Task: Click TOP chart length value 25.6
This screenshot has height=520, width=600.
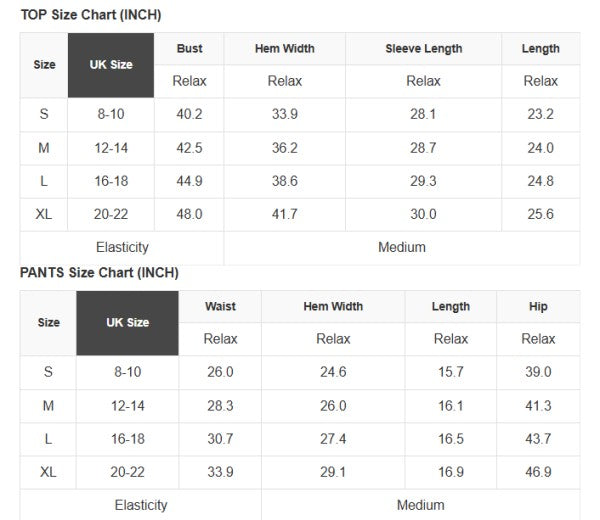Action: coord(540,214)
